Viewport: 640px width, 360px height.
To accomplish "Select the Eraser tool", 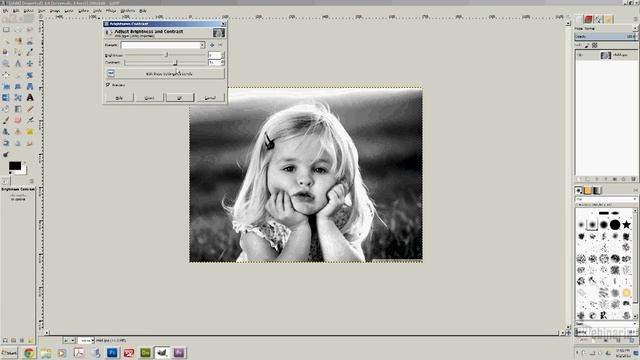I will pyautogui.click(x=18, y=120).
